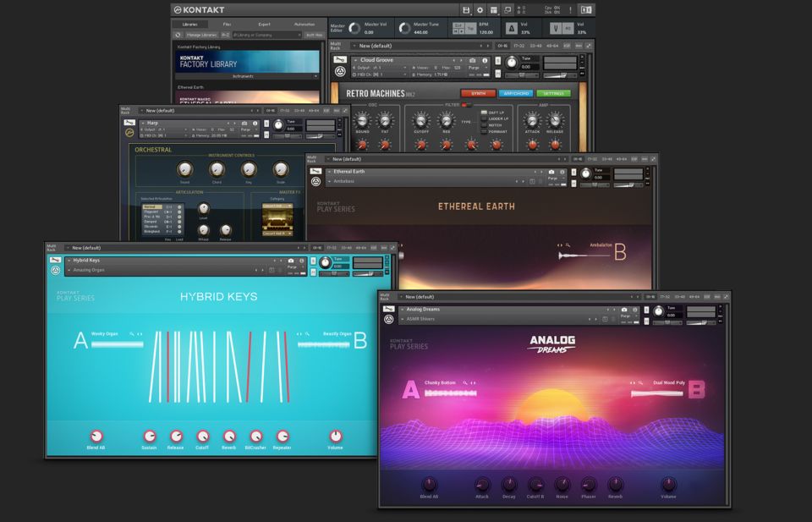Click the Master Tune value field
This screenshot has width=812, height=522.
pos(420,32)
